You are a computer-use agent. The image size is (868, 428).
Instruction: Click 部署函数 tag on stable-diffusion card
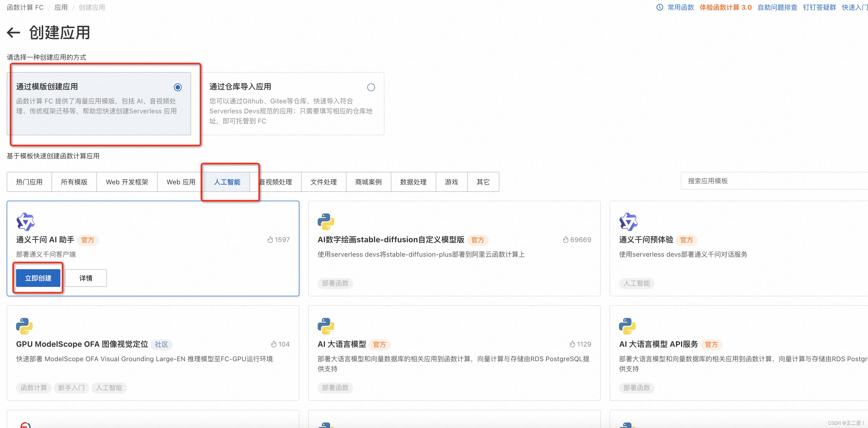pyautogui.click(x=335, y=283)
